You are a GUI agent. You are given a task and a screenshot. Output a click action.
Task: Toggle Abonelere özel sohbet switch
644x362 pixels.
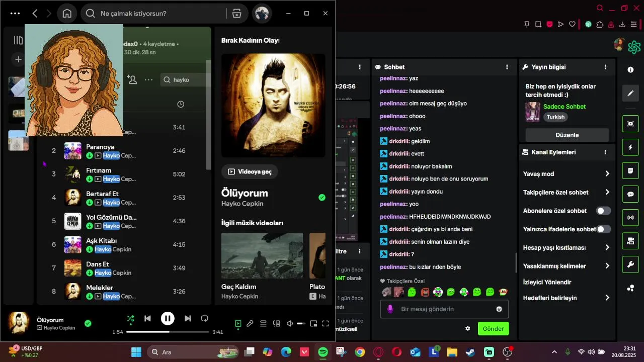603,211
